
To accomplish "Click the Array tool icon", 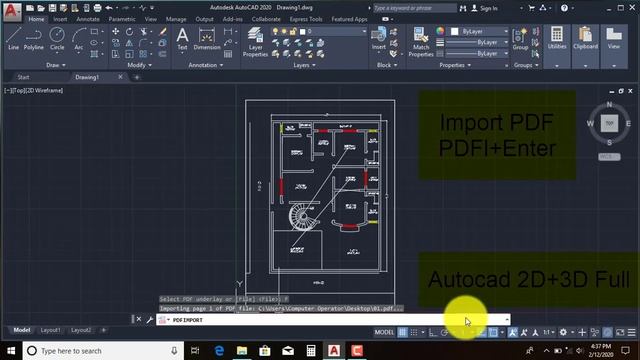I will point(143,54).
